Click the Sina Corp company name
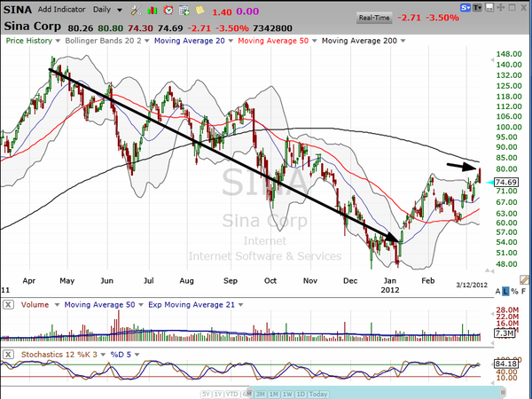Viewport: 532px width, 399px height. [x=33, y=27]
